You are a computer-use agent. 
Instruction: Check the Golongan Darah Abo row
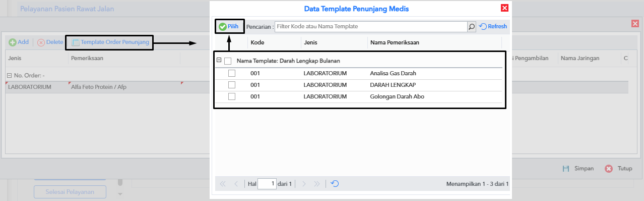(232, 96)
